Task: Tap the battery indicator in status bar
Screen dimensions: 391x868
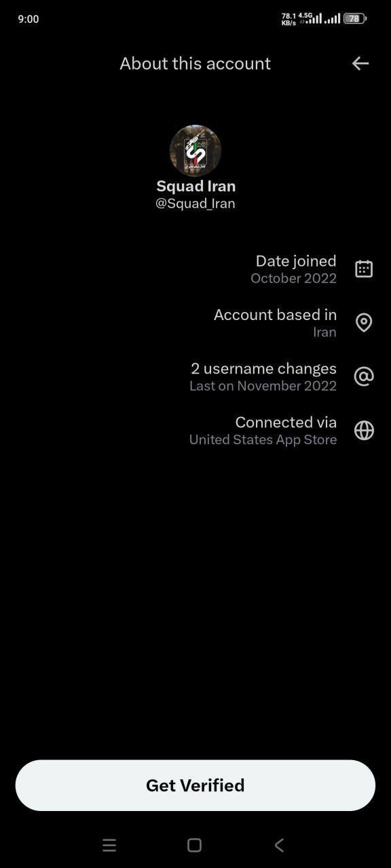Action: (x=355, y=19)
